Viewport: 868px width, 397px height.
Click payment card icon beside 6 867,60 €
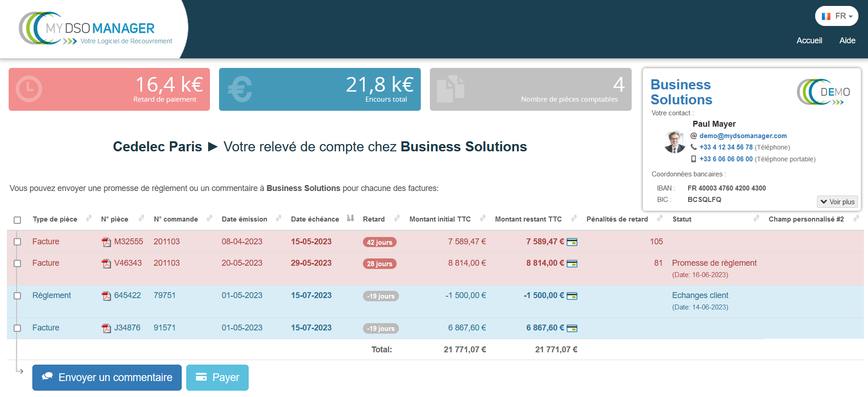tap(572, 328)
